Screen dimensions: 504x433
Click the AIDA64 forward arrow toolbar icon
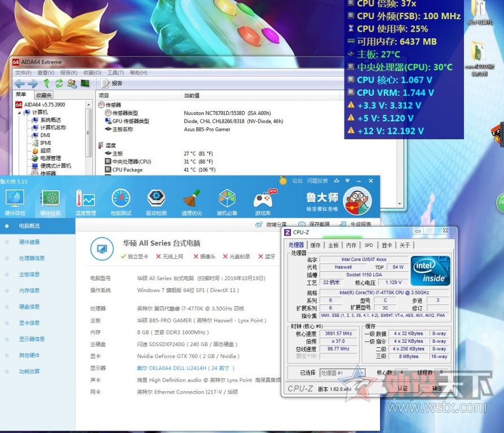click(x=33, y=84)
